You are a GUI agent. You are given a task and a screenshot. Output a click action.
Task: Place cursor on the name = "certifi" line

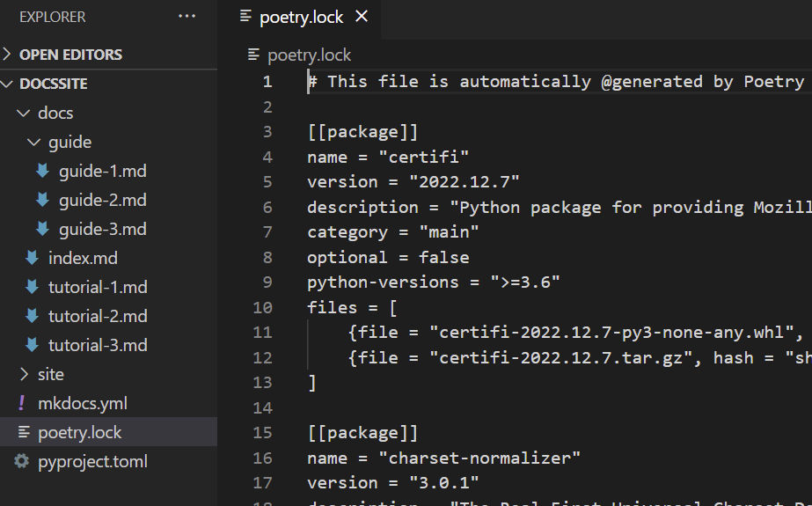tap(388, 157)
